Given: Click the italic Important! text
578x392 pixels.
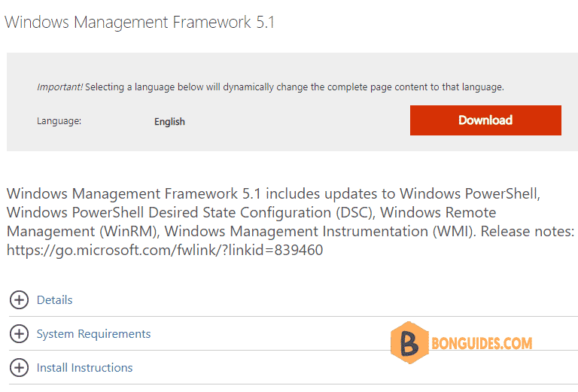Looking at the screenshot, I should [59, 87].
